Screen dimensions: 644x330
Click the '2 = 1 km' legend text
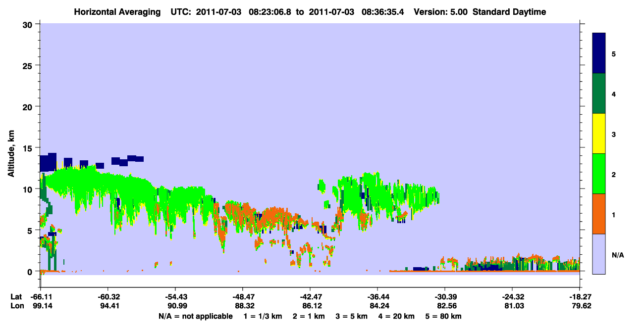click(x=309, y=316)
